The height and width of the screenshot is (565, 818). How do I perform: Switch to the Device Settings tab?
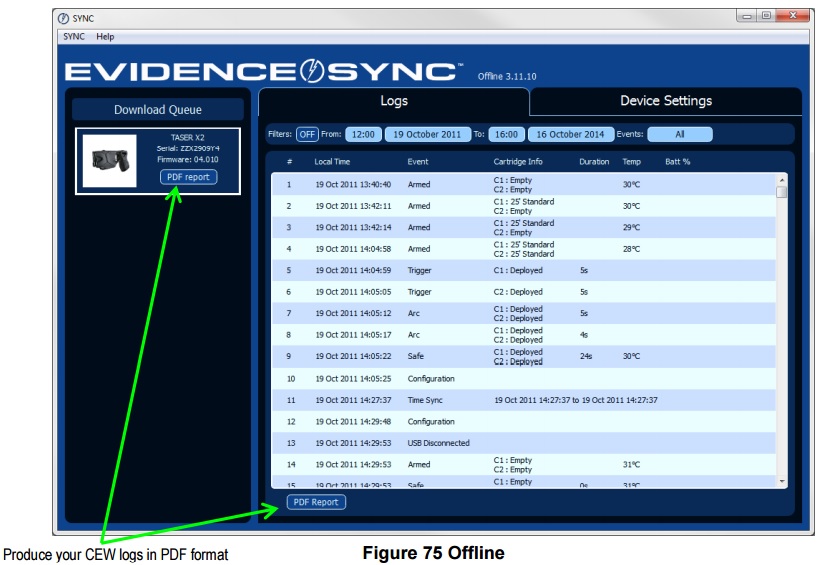pos(665,101)
